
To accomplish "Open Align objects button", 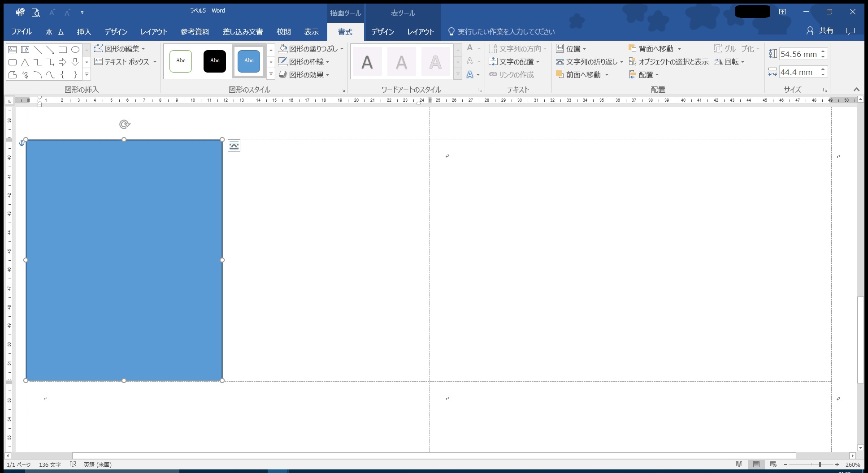I will point(644,75).
